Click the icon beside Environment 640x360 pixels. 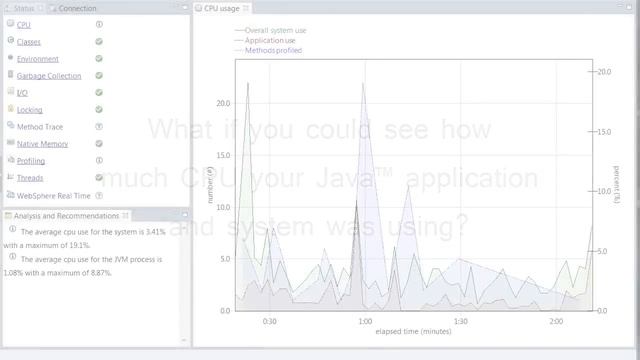pos(11,58)
